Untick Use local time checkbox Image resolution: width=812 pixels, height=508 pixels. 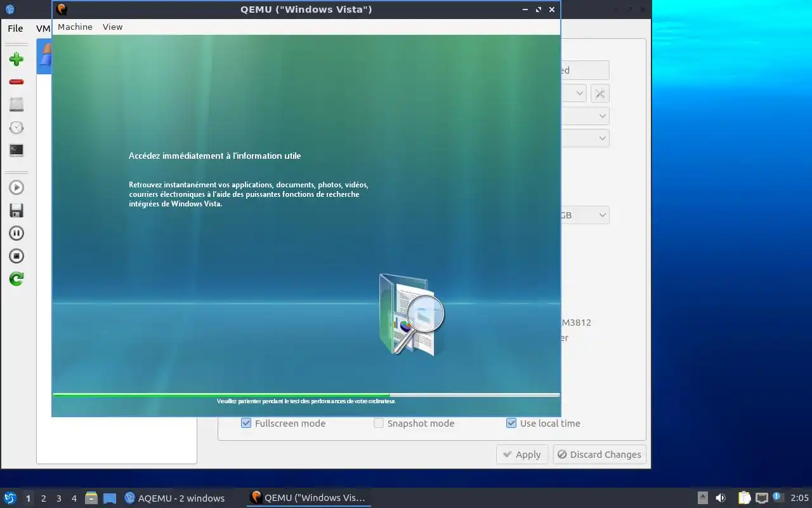click(x=511, y=423)
